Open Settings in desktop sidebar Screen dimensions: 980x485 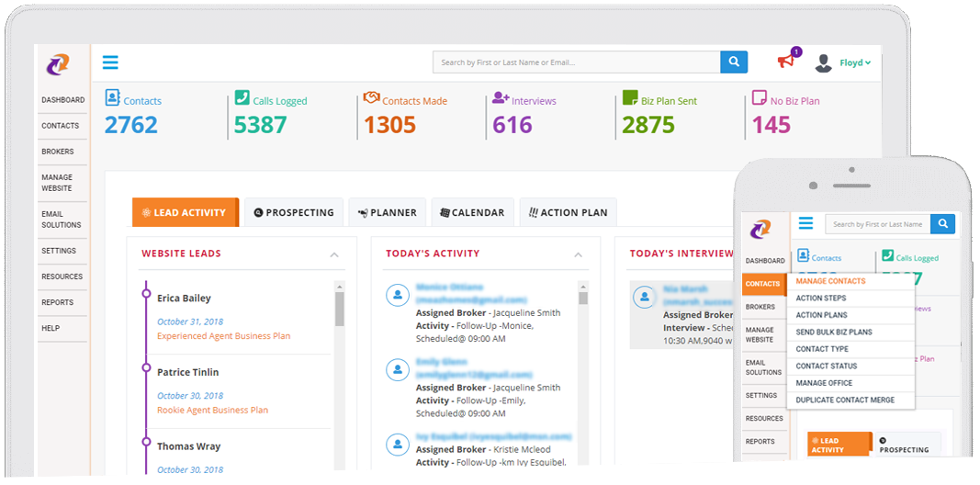point(59,251)
